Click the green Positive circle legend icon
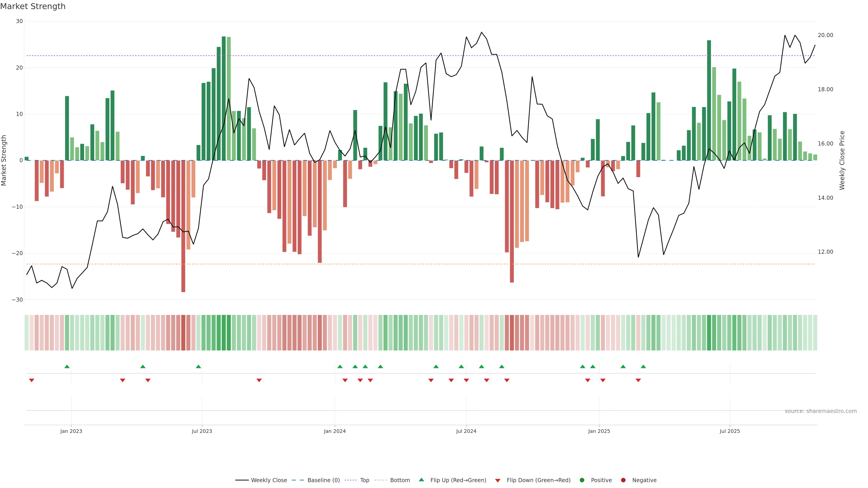The height and width of the screenshot is (488, 868). 582,480
